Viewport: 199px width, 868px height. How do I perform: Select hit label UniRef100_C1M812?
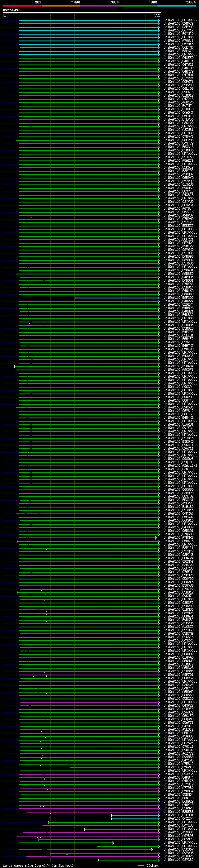point(178,95)
